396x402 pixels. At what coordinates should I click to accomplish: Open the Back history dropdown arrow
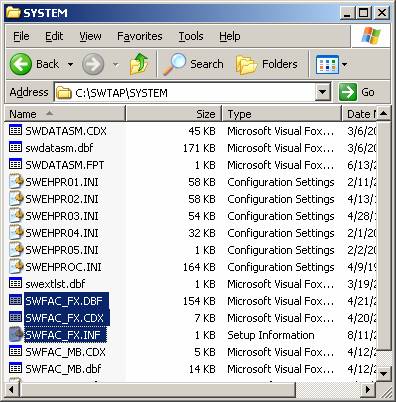click(x=70, y=64)
